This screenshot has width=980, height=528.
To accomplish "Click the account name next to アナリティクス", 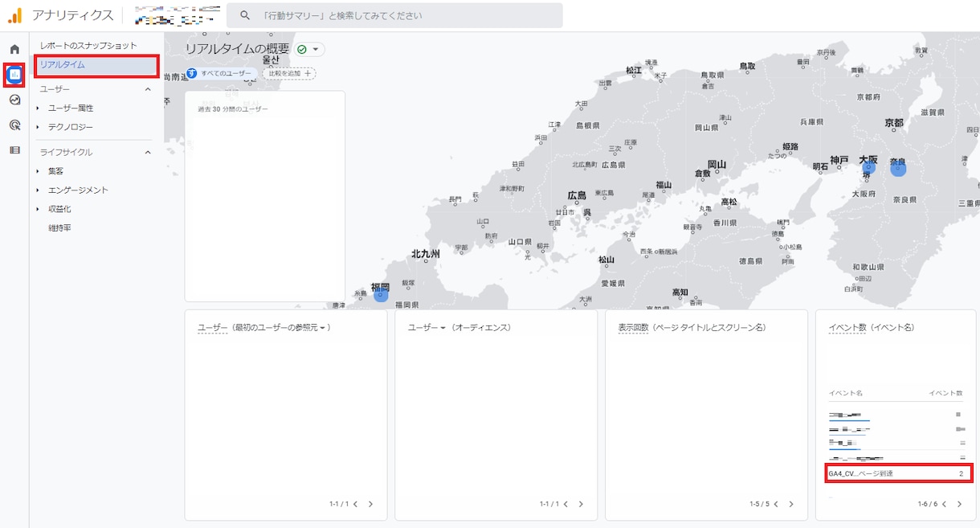I will [x=177, y=15].
